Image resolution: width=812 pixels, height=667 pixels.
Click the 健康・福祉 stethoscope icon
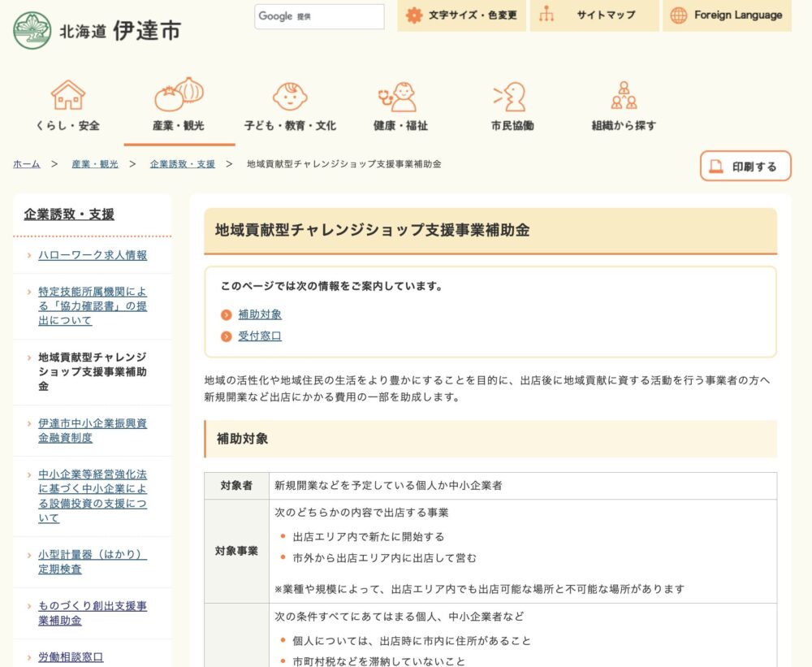[x=400, y=96]
